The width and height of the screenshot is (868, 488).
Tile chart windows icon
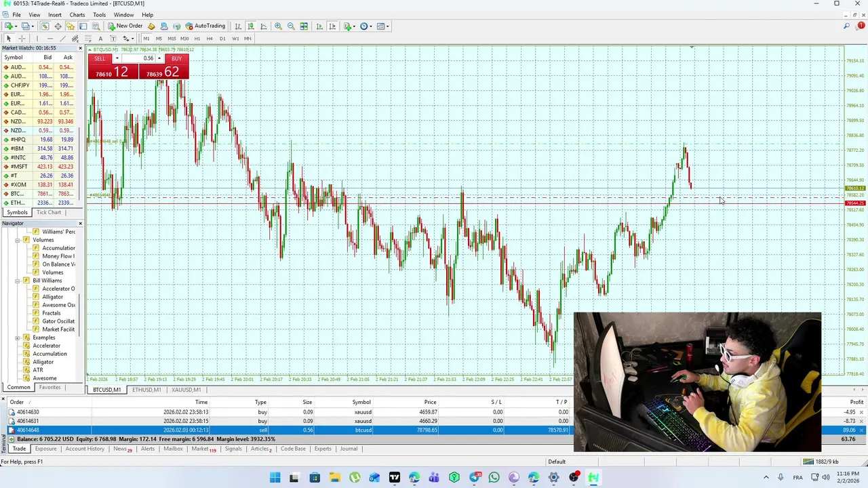(x=304, y=26)
